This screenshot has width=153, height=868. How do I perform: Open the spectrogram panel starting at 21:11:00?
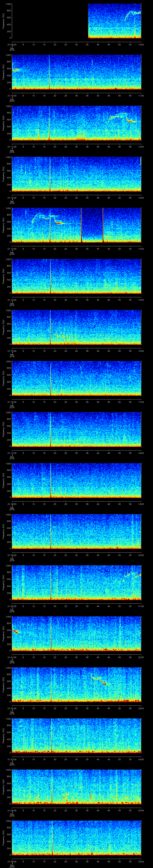pyautogui.click(x=77, y=123)
